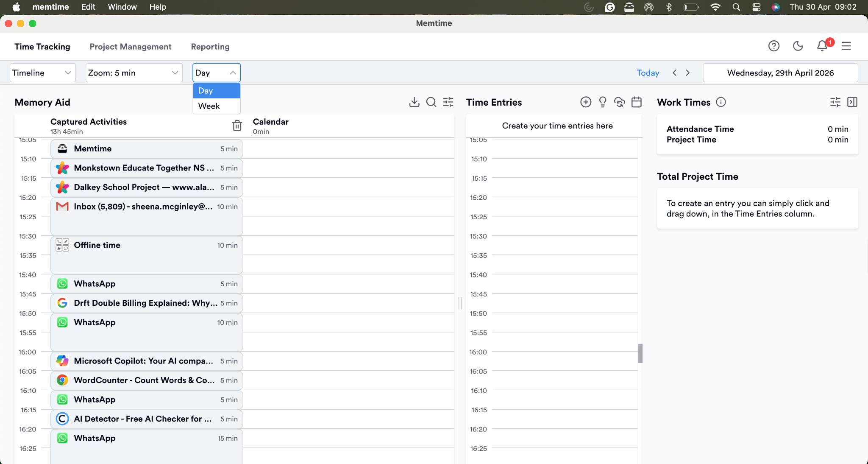Jump to Today
868x464 pixels.
pyautogui.click(x=648, y=73)
